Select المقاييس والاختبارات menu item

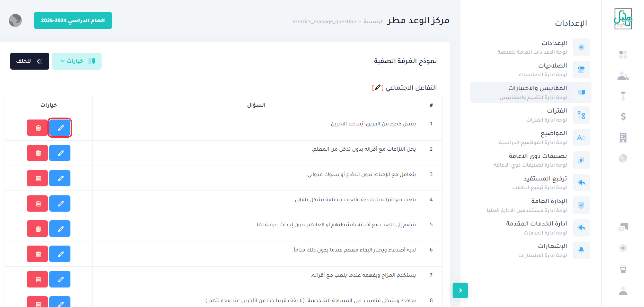point(531,92)
